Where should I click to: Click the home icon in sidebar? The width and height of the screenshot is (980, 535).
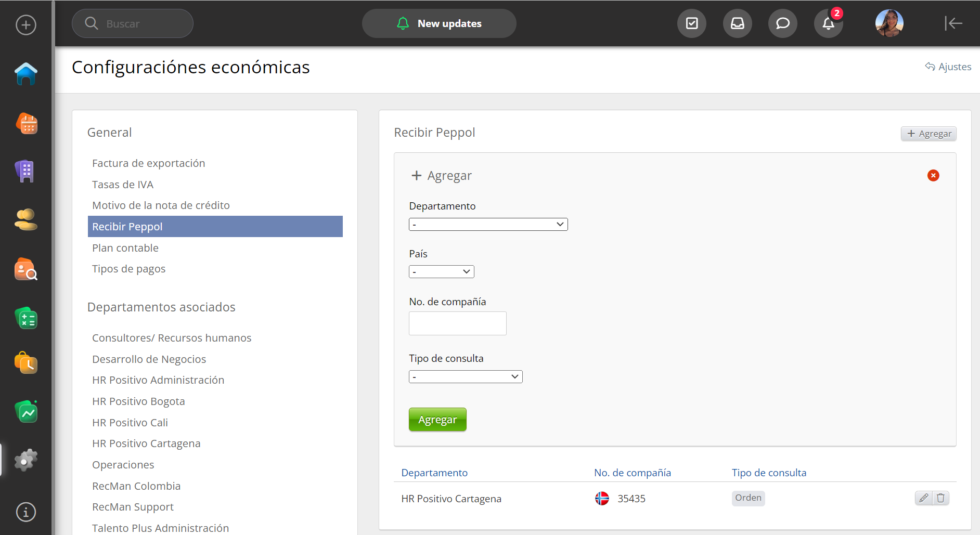(x=26, y=74)
